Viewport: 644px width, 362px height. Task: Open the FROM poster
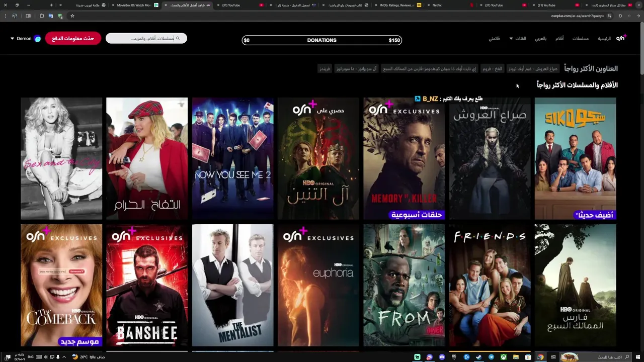[x=404, y=286]
